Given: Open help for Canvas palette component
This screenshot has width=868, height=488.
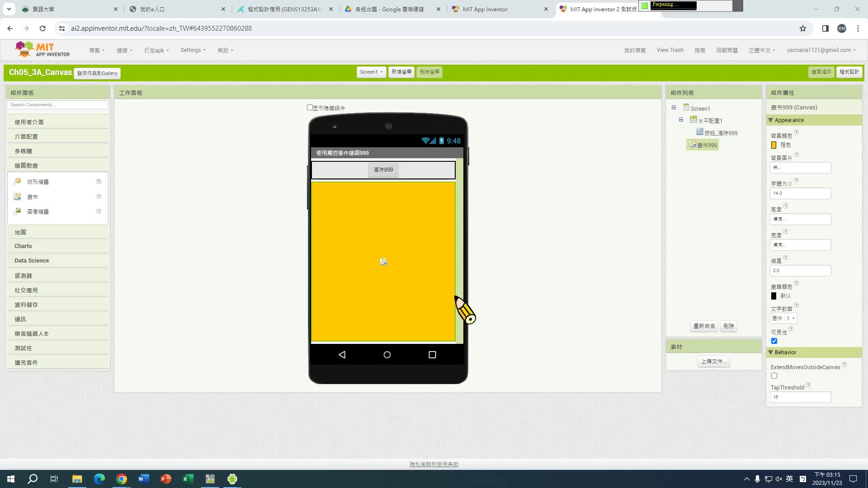Looking at the screenshot, I should 99,197.
